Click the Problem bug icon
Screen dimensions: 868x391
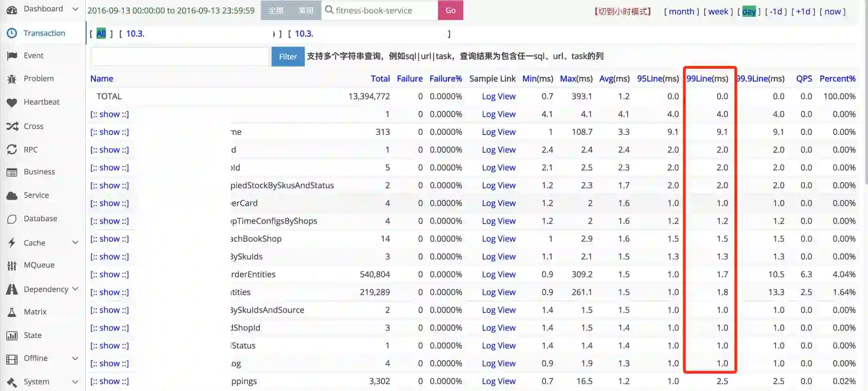pyautogui.click(x=12, y=79)
